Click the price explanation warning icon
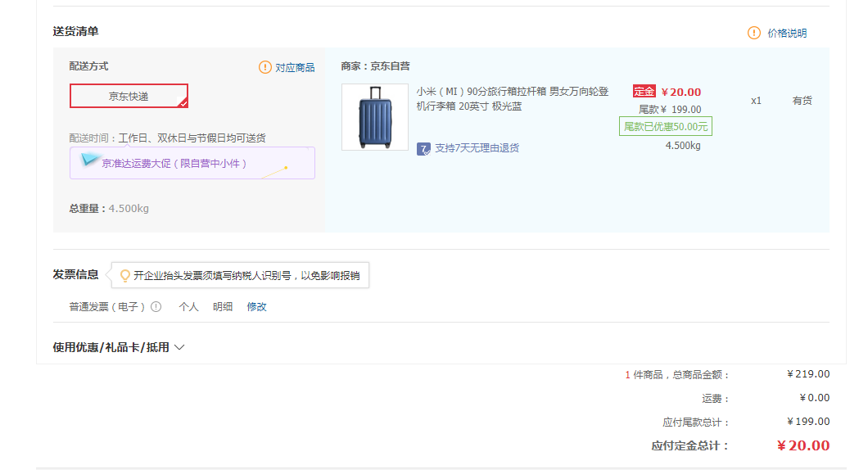The height and width of the screenshot is (470, 868). [754, 33]
